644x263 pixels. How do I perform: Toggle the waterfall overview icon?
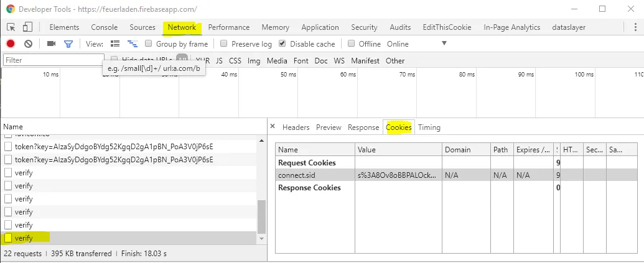132,44
